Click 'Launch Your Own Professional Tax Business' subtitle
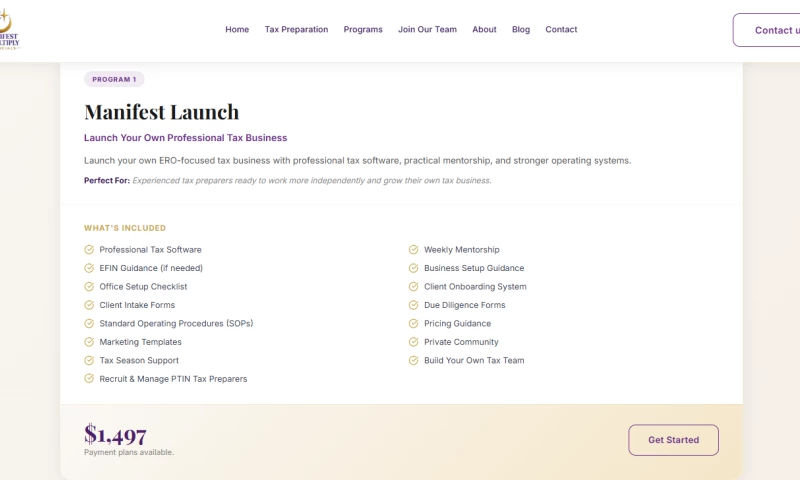 tap(186, 138)
